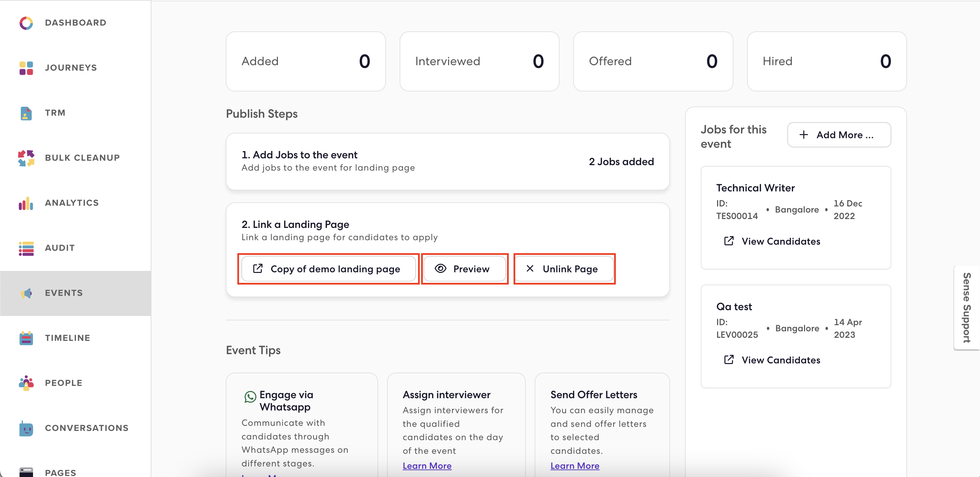This screenshot has width=980, height=477.
Task: Click the Technical Writer View Candidates link icon
Action: tap(729, 241)
